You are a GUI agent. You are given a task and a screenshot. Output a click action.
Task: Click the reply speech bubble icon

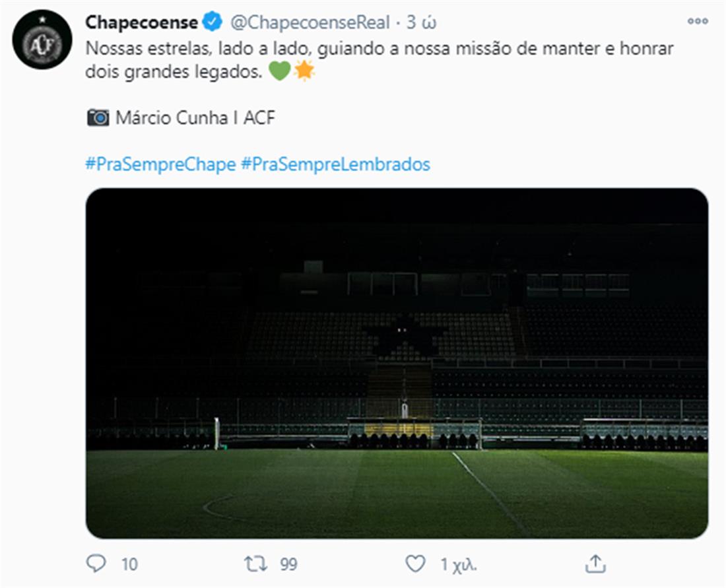point(96,563)
